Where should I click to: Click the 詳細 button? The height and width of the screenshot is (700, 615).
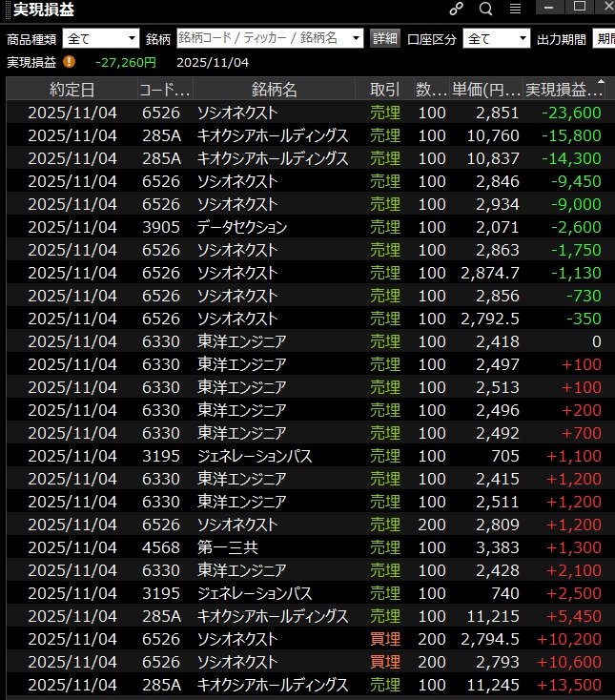point(385,38)
